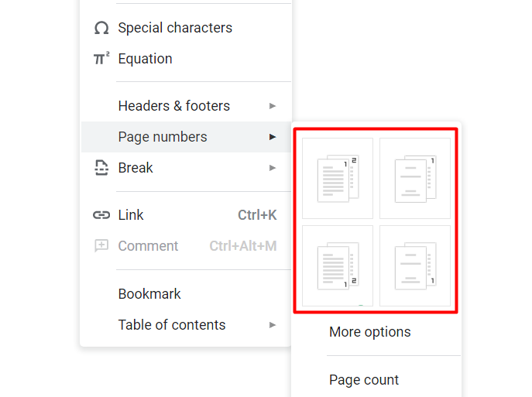532x397 pixels.
Task: Select the Equation menu label
Action: (145, 59)
